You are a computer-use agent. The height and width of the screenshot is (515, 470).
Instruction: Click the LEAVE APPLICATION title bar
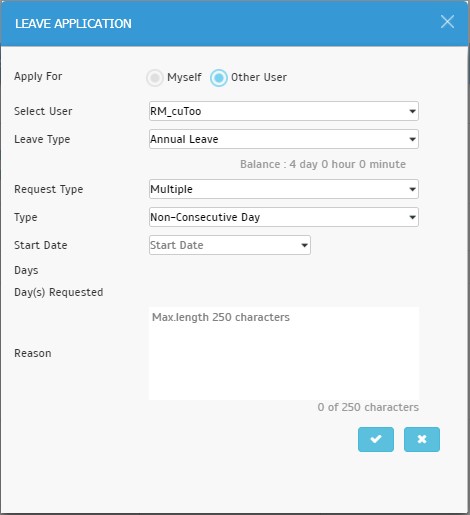point(234,23)
